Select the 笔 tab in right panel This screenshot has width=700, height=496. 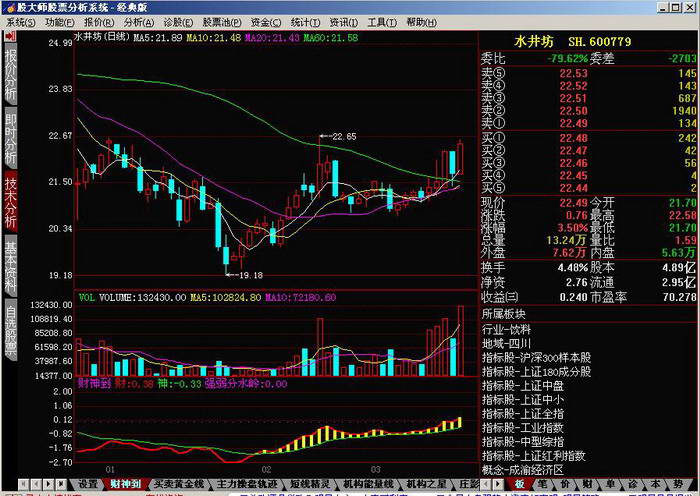(542, 483)
